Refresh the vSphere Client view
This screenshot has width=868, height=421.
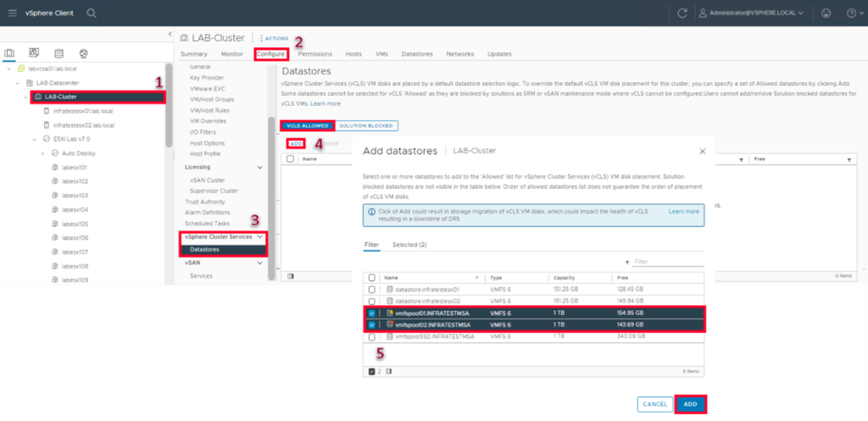(x=682, y=13)
